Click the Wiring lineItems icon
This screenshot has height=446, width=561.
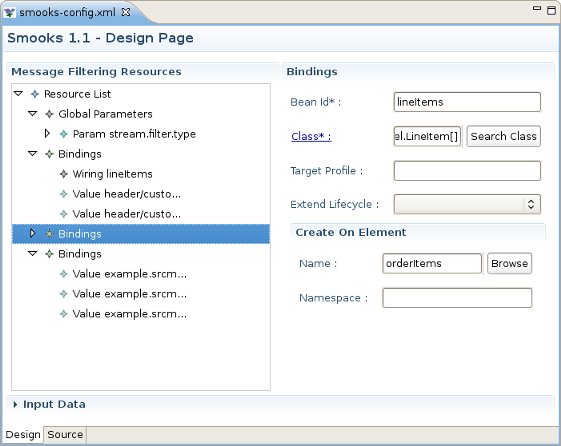[x=63, y=174]
